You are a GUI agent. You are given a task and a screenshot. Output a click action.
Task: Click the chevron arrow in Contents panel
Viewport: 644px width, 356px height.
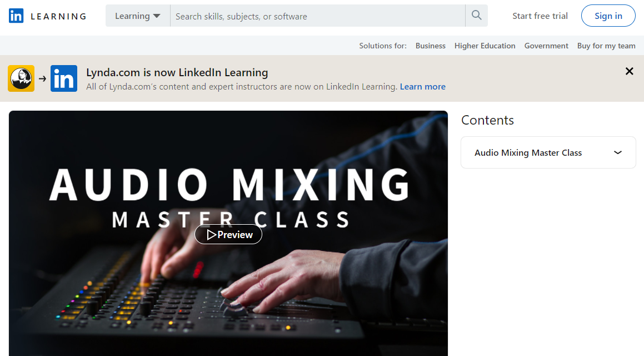click(x=618, y=152)
